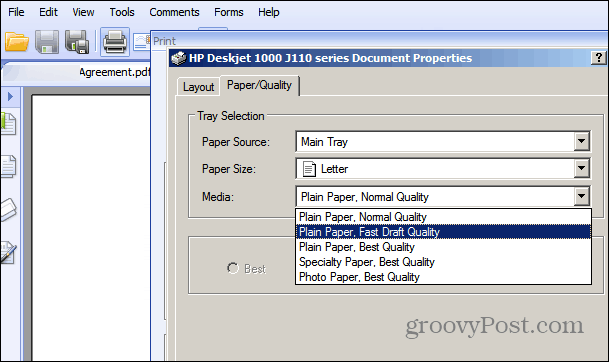
Task: Open the Paper Size dropdown arrow
Action: (581, 168)
